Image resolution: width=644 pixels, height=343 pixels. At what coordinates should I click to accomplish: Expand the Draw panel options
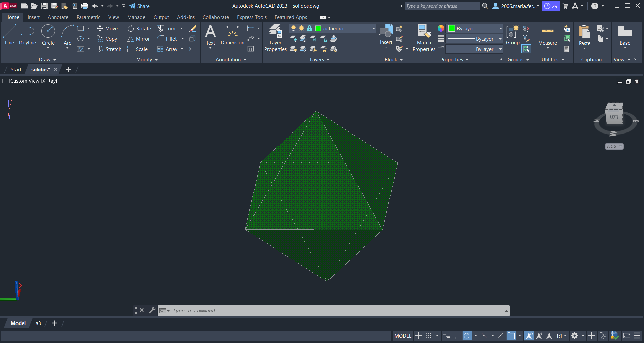47,60
